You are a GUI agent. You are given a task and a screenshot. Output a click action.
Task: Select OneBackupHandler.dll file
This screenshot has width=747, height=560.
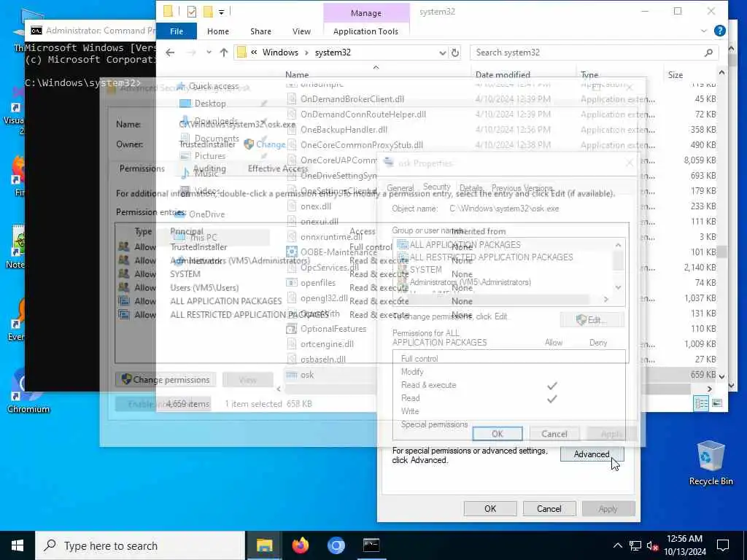[x=344, y=130]
